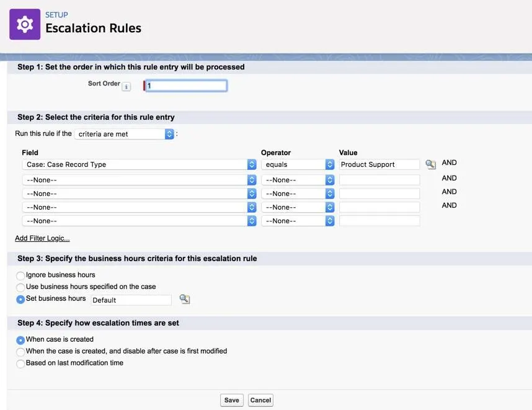Click the Cancel button
Viewport: 532px width, 410px height.
pyautogui.click(x=260, y=400)
